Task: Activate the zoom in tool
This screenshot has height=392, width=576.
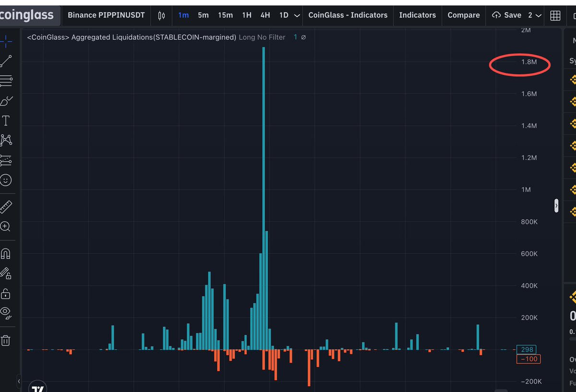Action: coord(6,226)
